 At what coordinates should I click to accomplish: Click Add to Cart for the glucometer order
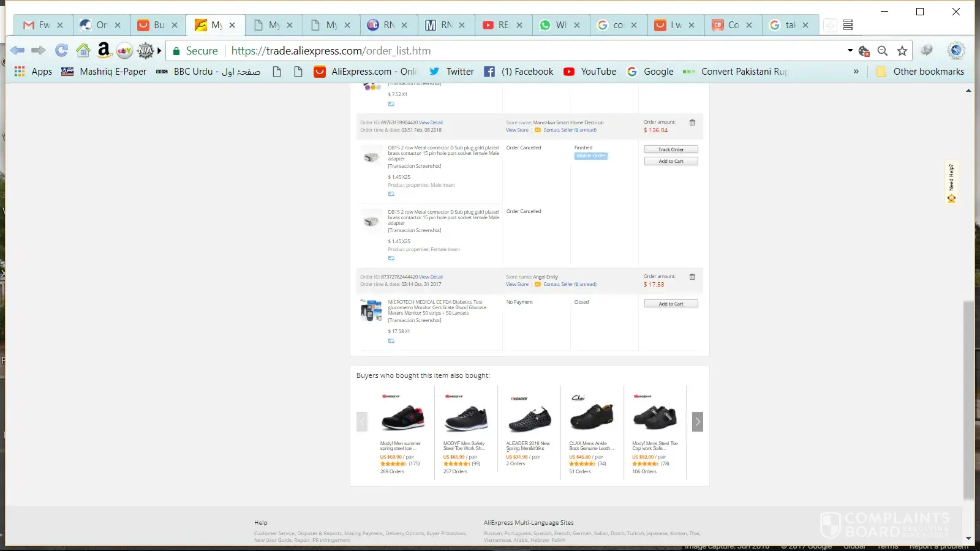pyautogui.click(x=671, y=304)
